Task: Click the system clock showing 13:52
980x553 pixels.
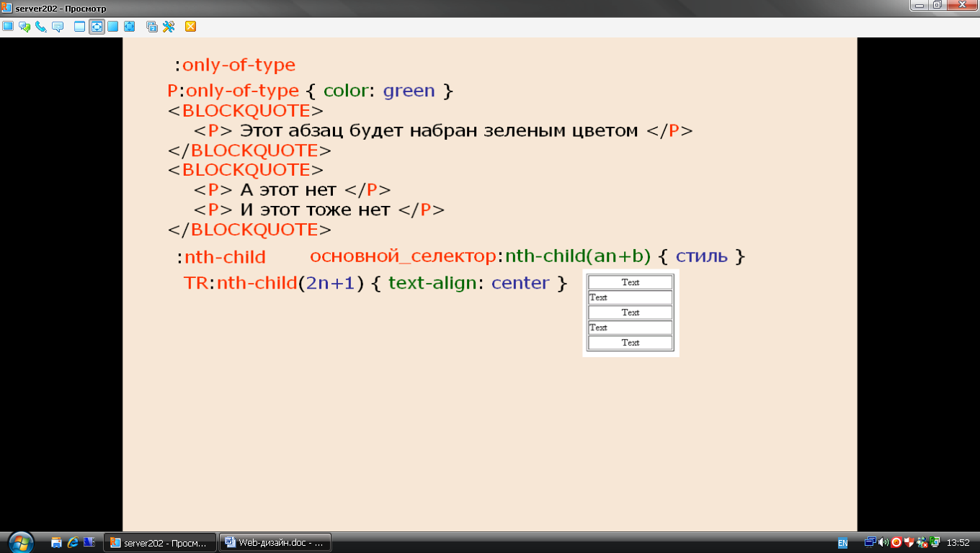Action: (958, 543)
